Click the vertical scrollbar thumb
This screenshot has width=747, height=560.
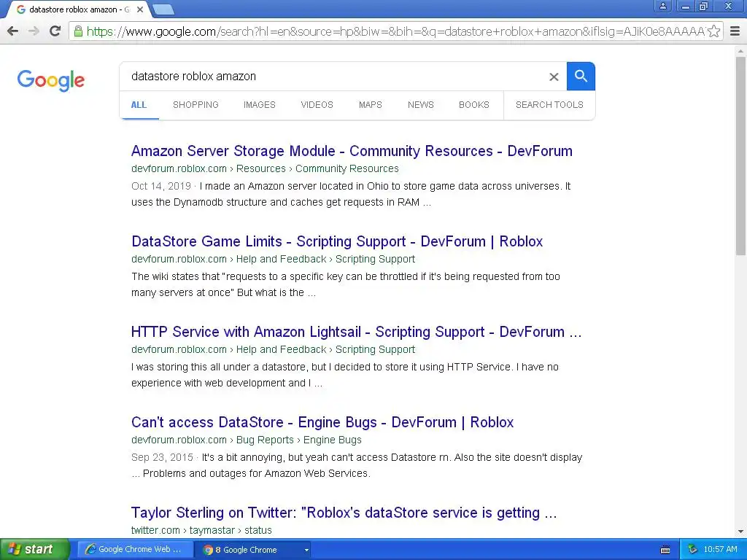(x=740, y=156)
